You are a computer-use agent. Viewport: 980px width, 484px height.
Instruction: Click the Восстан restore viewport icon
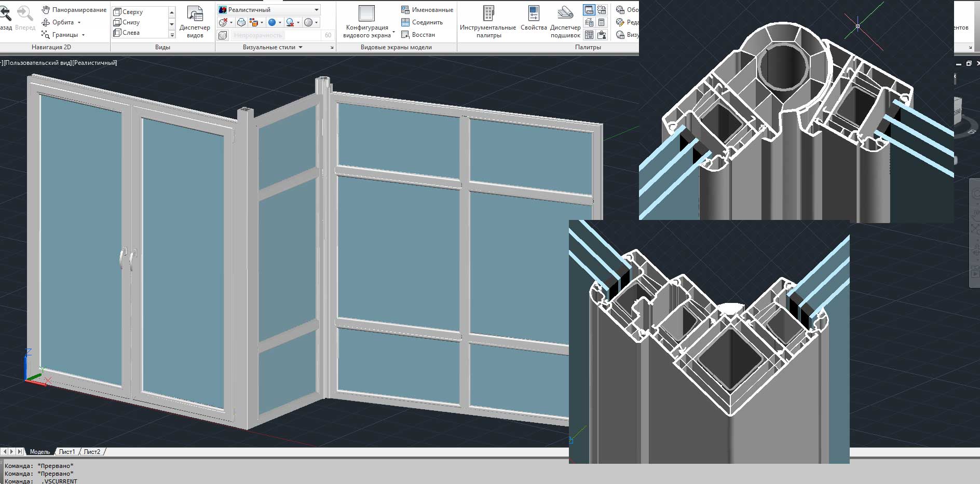coord(418,35)
